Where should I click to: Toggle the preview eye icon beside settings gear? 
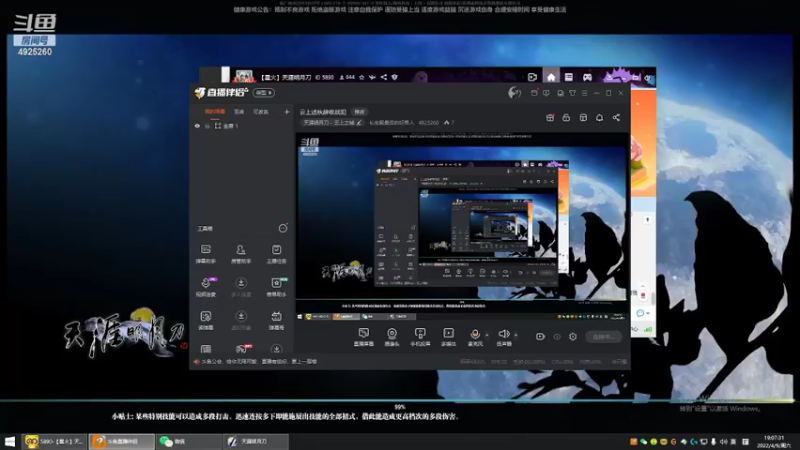click(x=557, y=337)
